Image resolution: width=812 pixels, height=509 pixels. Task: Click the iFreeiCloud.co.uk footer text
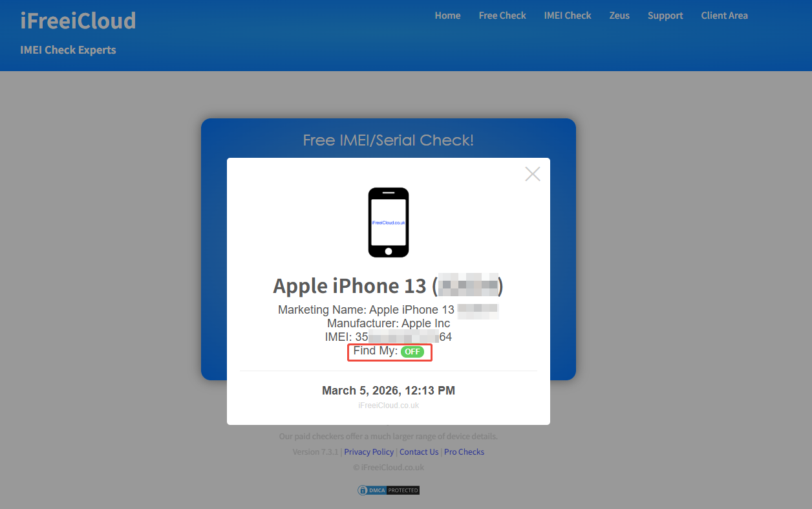pyautogui.click(x=388, y=405)
